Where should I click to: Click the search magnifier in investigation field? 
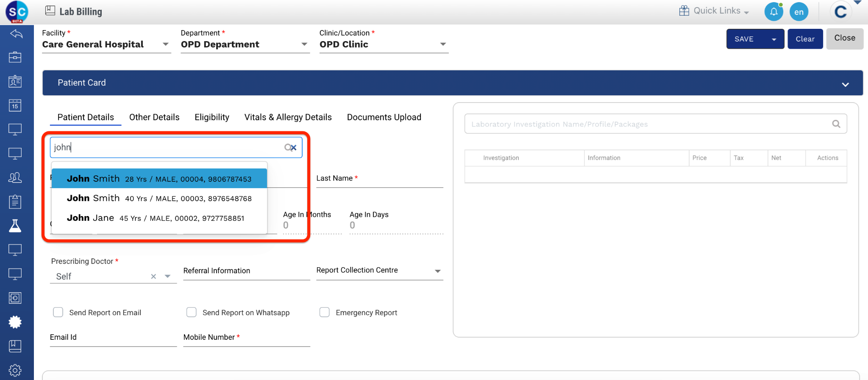click(x=836, y=124)
